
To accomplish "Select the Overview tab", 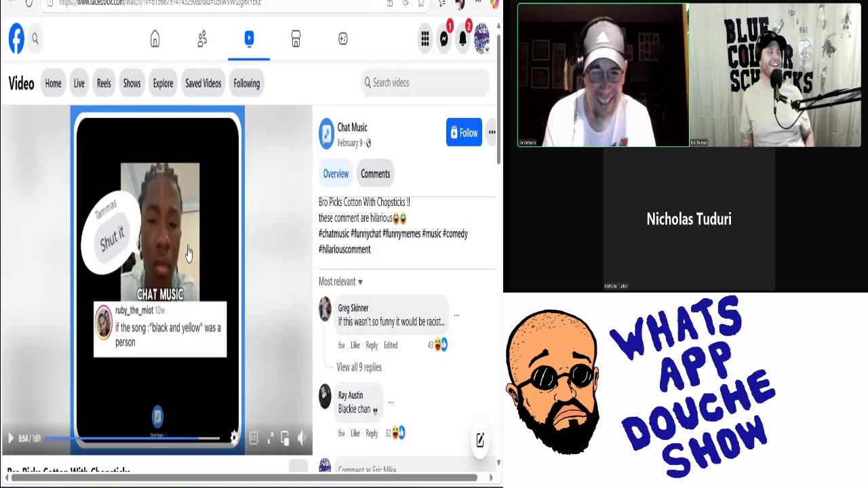I will 336,174.
